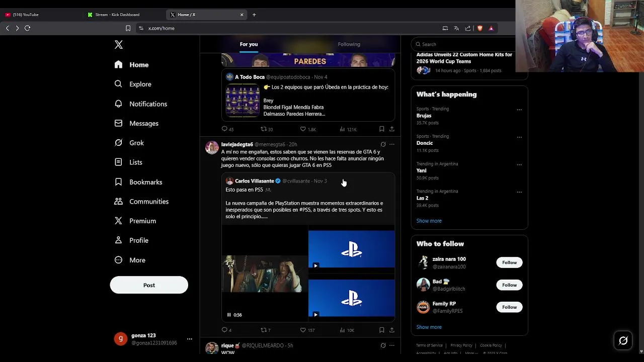Open Carlos Villasante quoted post name
Viewport: 644px width, 362px height.
255,181
